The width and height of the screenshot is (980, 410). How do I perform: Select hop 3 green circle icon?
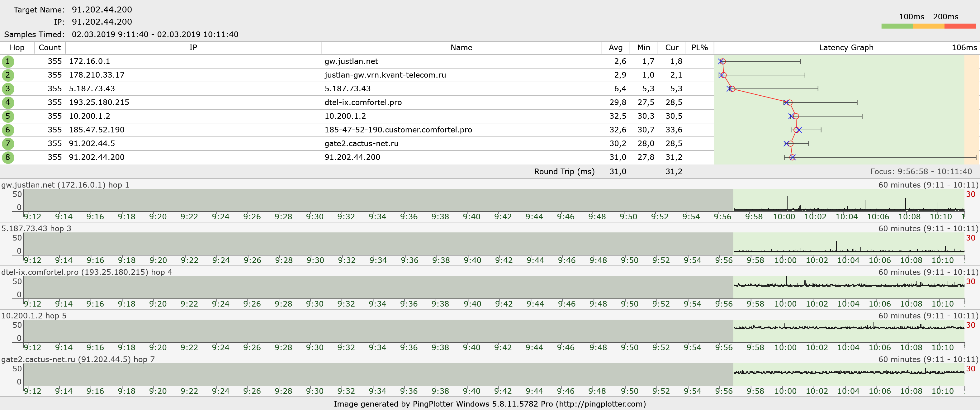click(x=7, y=89)
